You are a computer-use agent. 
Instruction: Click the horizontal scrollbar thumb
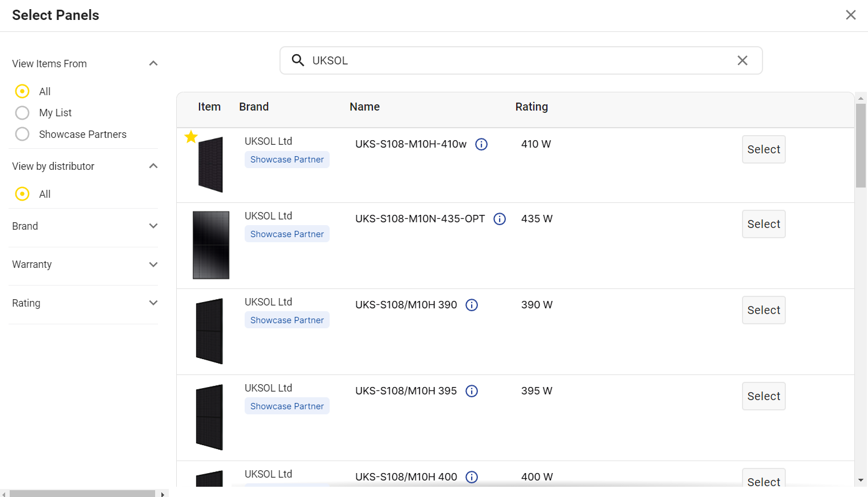82,494
